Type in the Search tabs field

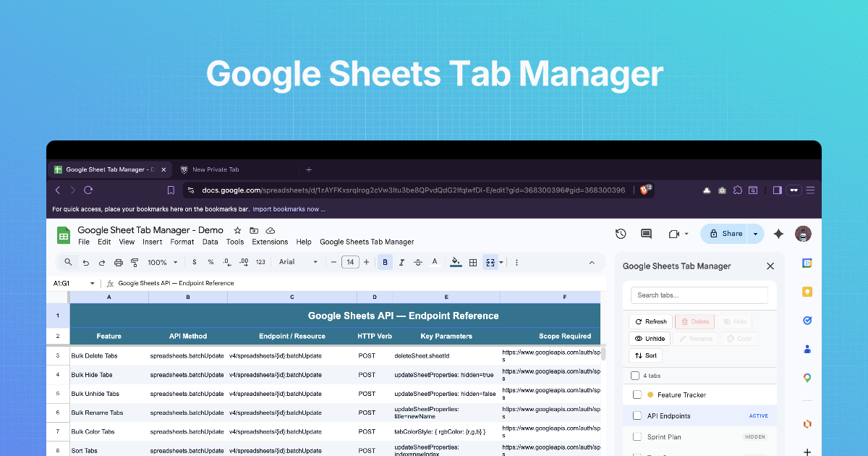[698, 295]
